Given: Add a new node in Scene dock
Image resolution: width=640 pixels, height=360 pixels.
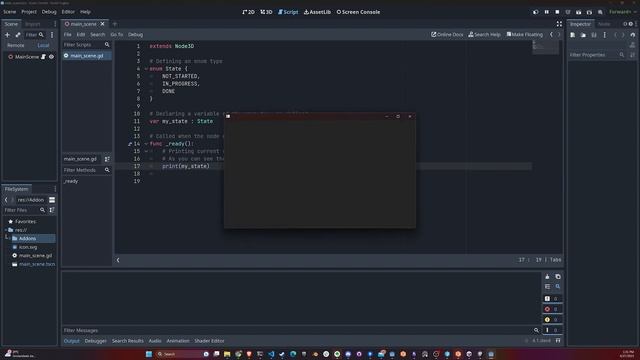Looking at the screenshot, I should pyautogui.click(x=7, y=35).
